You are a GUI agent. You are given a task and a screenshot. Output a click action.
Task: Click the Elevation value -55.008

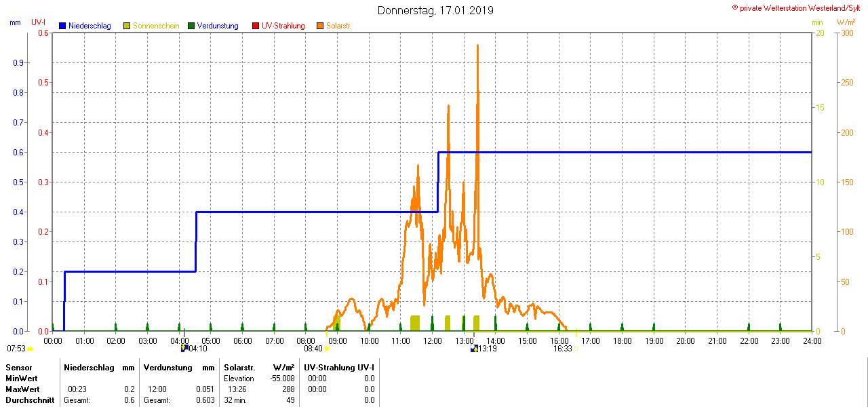(x=281, y=378)
